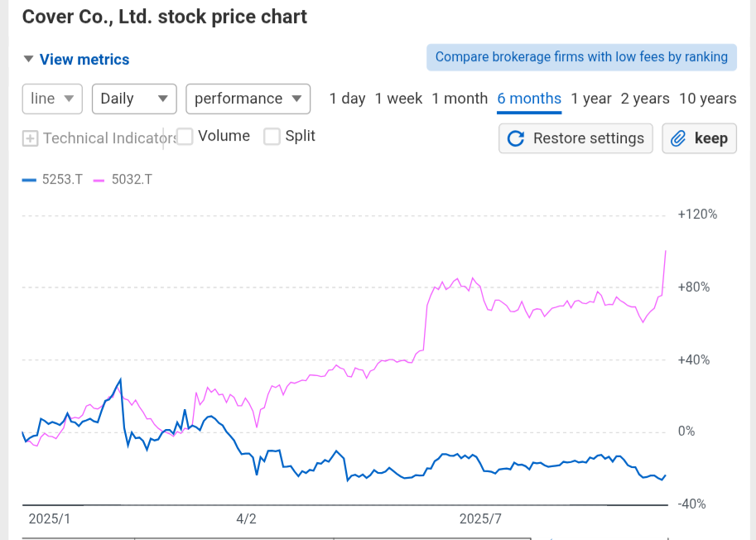
Task: Switch to the 1 week range
Action: coord(398,99)
